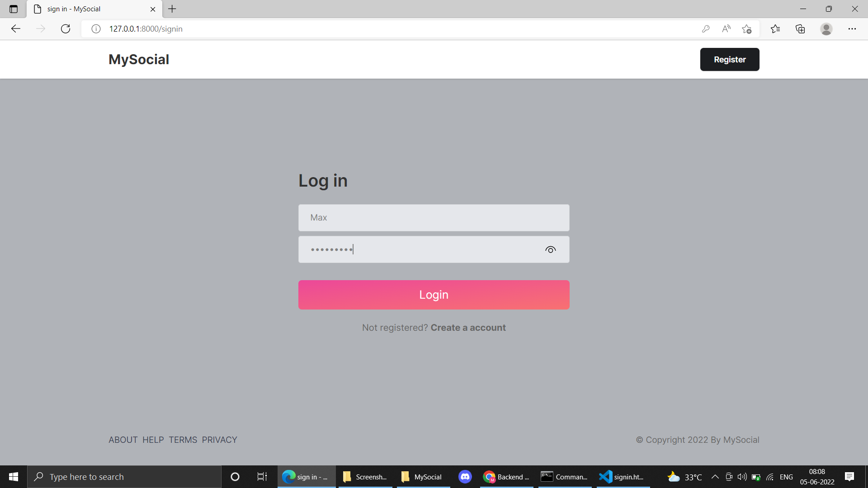
Task: View site information icon in address bar
Action: (x=96, y=29)
